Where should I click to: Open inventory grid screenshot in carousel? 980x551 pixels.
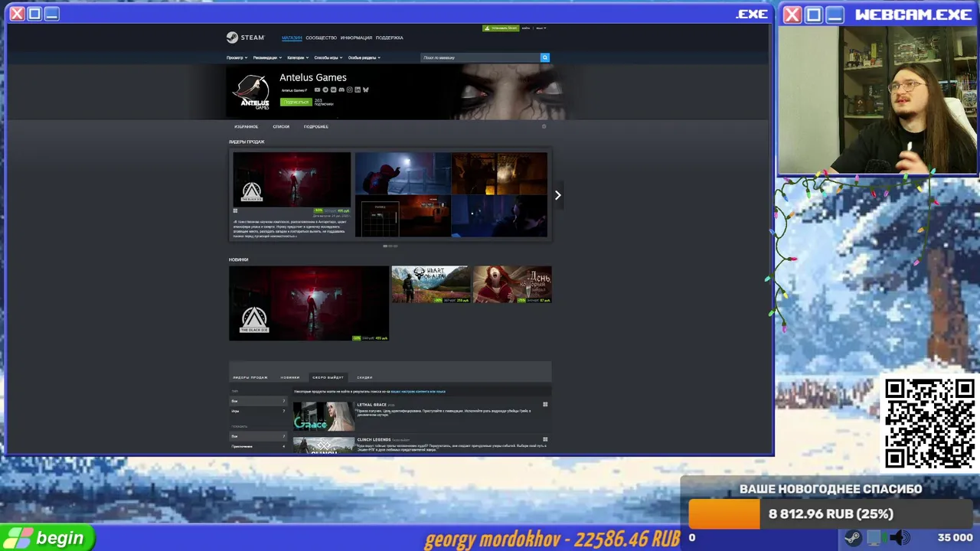(x=403, y=216)
